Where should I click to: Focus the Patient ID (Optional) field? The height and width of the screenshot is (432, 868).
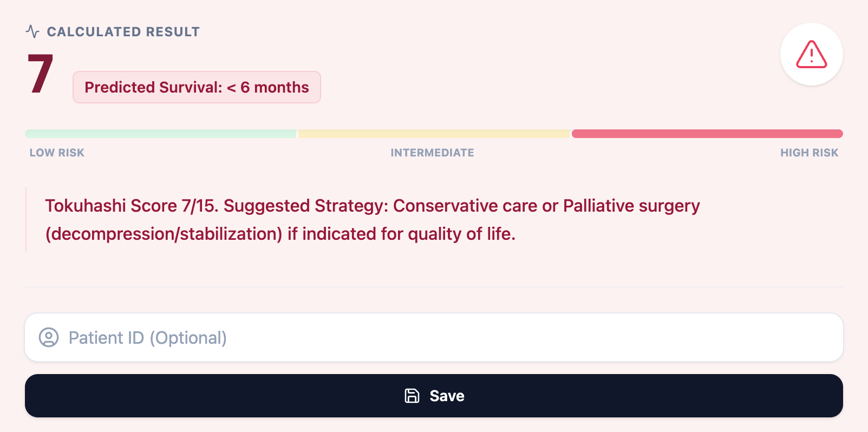[x=433, y=337]
